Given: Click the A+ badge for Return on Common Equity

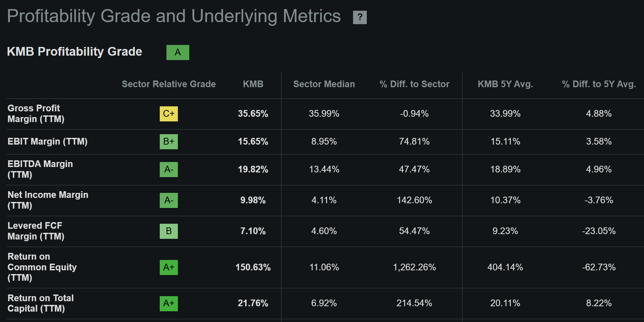Looking at the screenshot, I should point(169,267).
